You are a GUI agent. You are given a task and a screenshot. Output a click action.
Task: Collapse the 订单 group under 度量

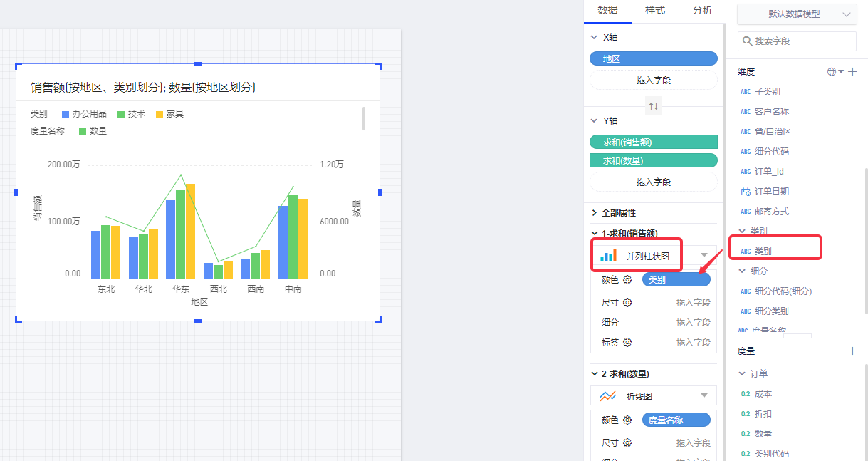point(743,373)
